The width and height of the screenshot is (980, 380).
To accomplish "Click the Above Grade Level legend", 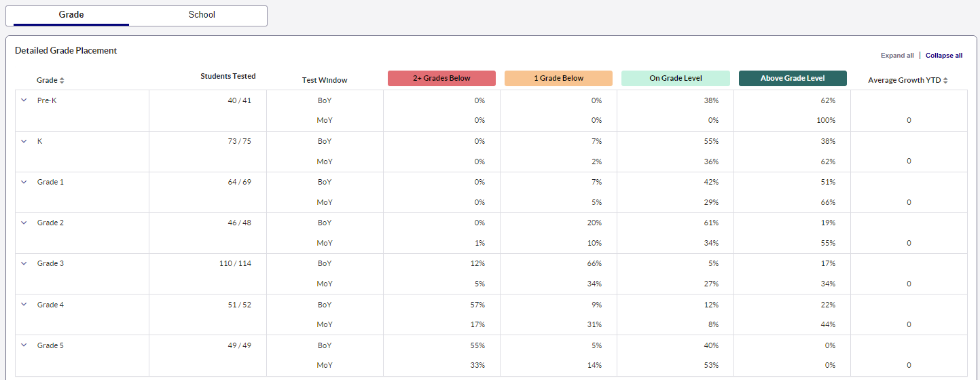I will click(x=793, y=79).
